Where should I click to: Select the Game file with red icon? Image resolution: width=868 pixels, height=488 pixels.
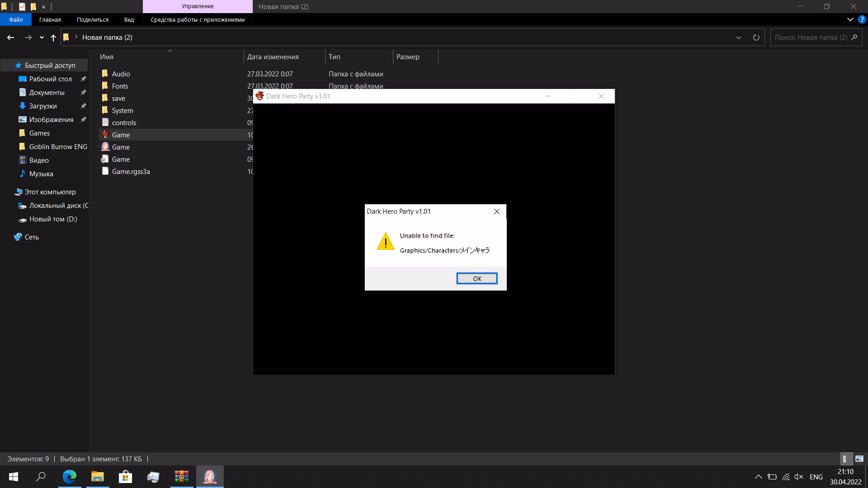tap(121, 135)
